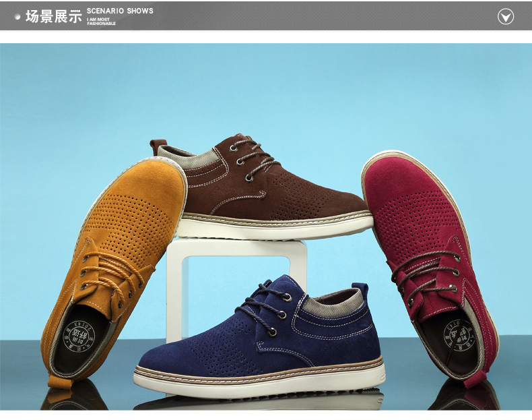Viewport: 532px width, 420px height.
Task: Click the I AM MOST FASHIONABLE subtitle
Action: [x=101, y=22]
